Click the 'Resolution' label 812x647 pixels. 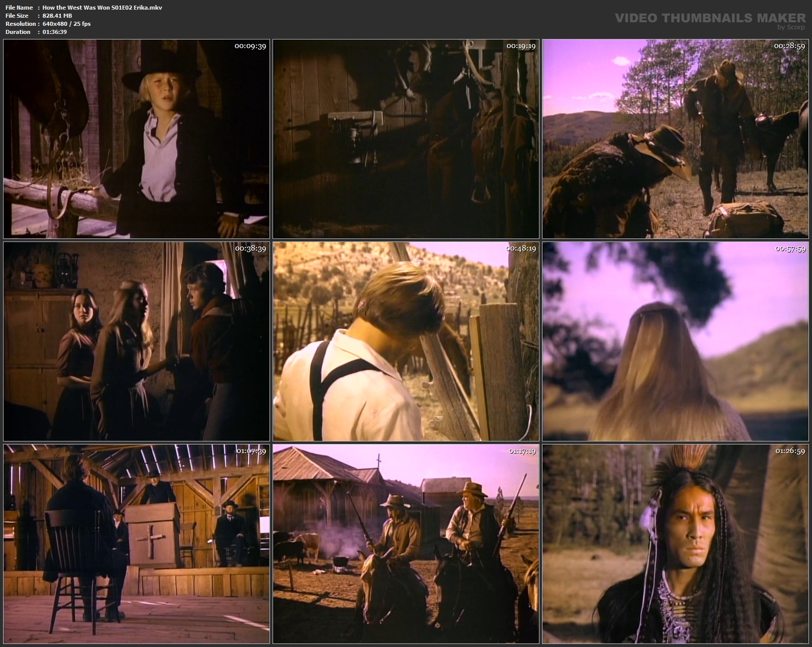(21, 24)
